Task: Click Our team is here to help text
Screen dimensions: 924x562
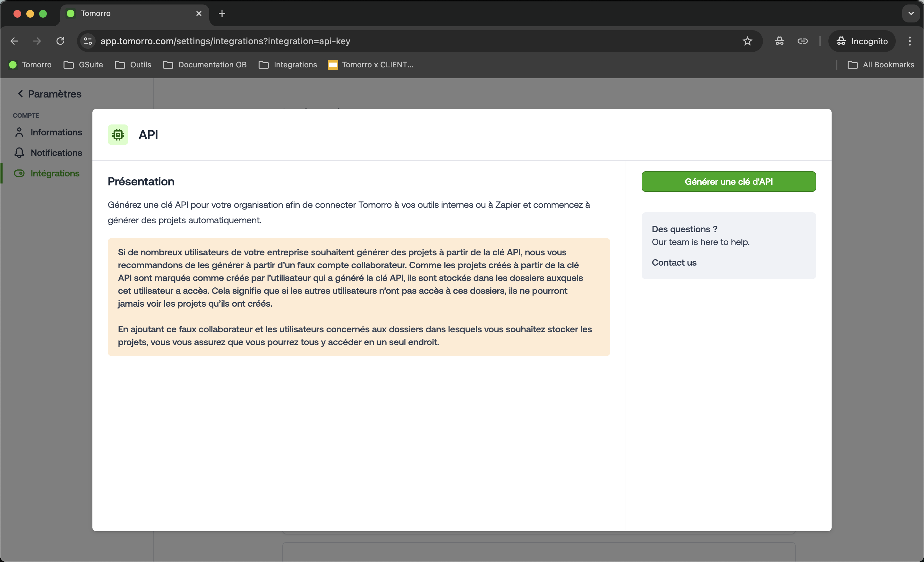Action: tap(700, 242)
